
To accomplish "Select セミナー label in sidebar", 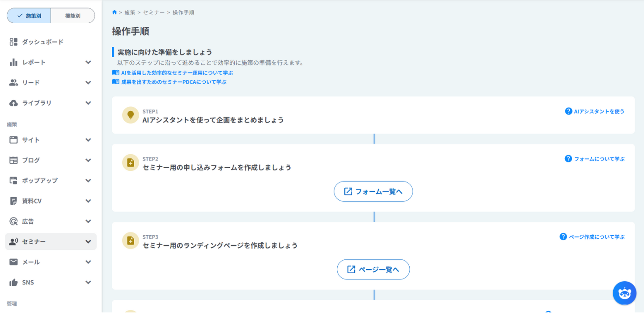I will pyautogui.click(x=34, y=241).
